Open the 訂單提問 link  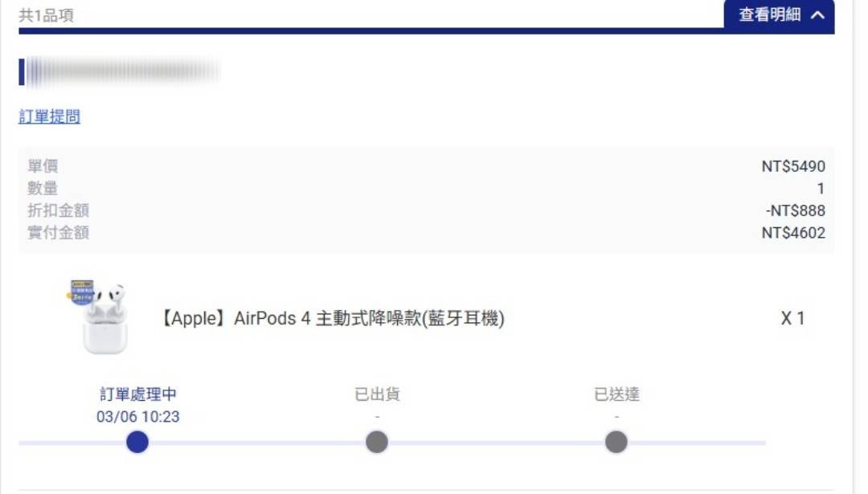[x=49, y=116]
